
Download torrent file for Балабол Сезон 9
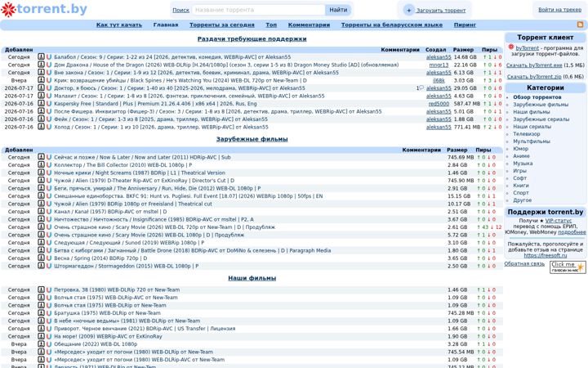click(42, 56)
